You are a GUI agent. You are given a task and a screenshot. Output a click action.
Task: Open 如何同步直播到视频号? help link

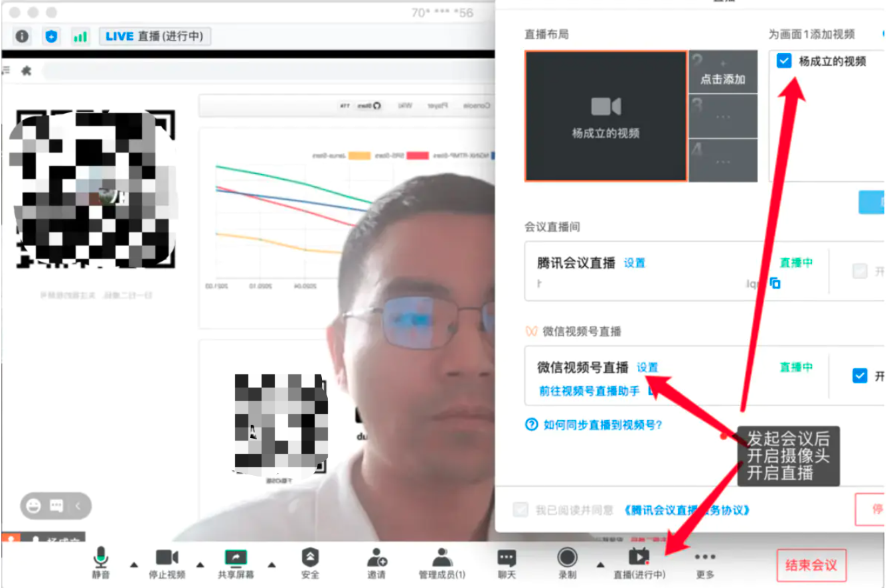[x=603, y=425]
